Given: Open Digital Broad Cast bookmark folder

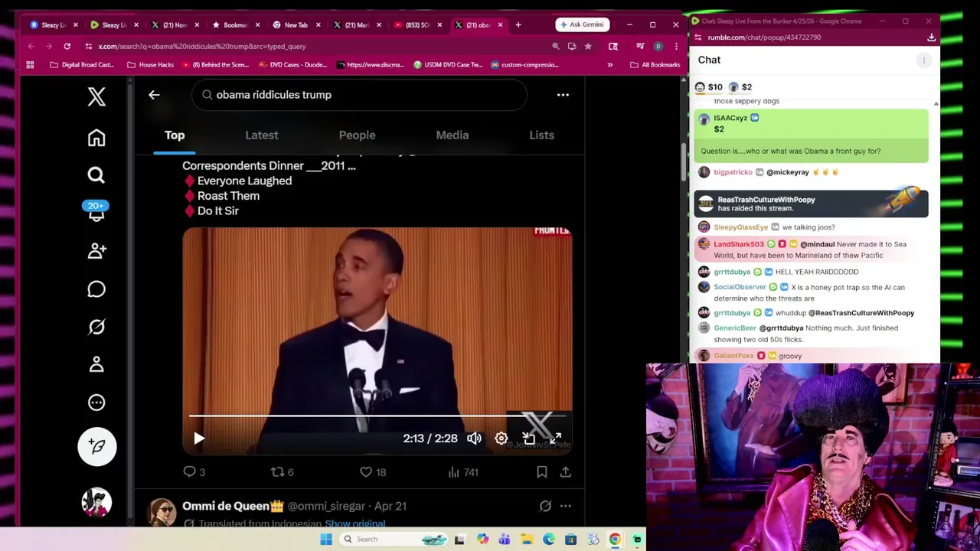Looking at the screenshot, I should point(81,65).
